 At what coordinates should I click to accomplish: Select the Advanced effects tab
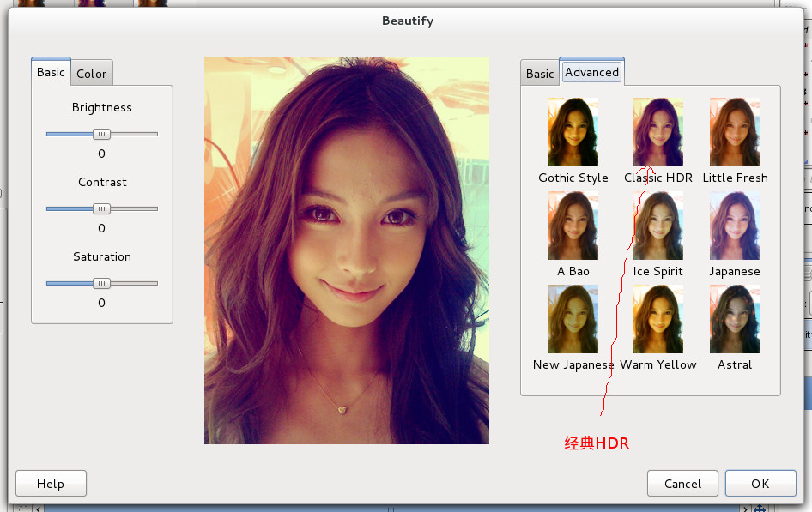point(592,72)
